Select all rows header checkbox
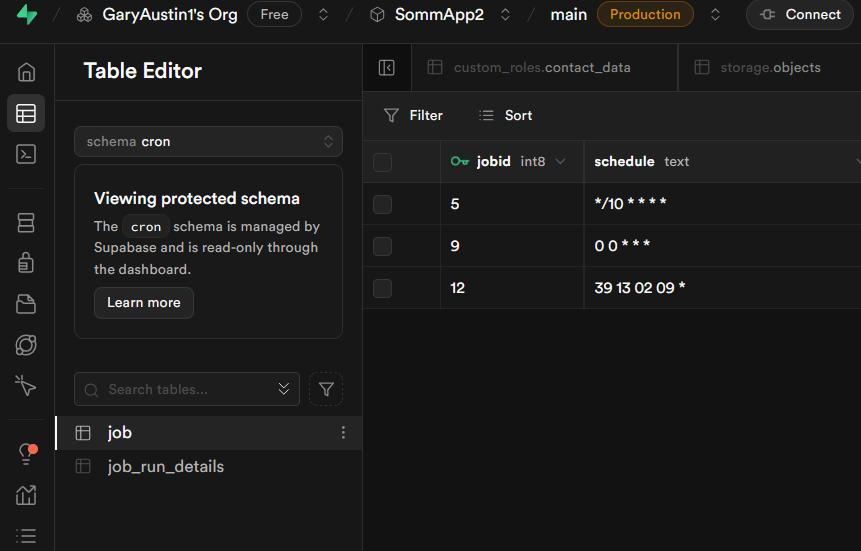 coord(382,162)
